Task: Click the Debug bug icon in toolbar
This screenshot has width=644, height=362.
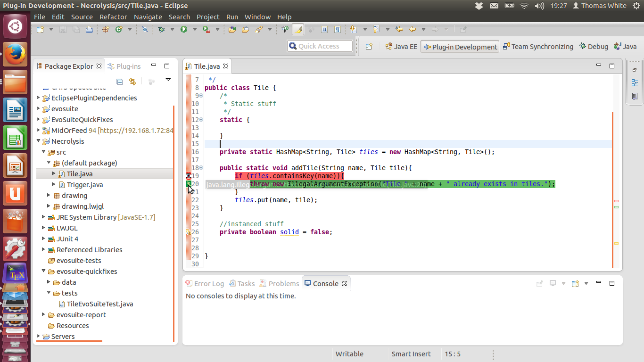Action: pyautogui.click(x=161, y=29)
